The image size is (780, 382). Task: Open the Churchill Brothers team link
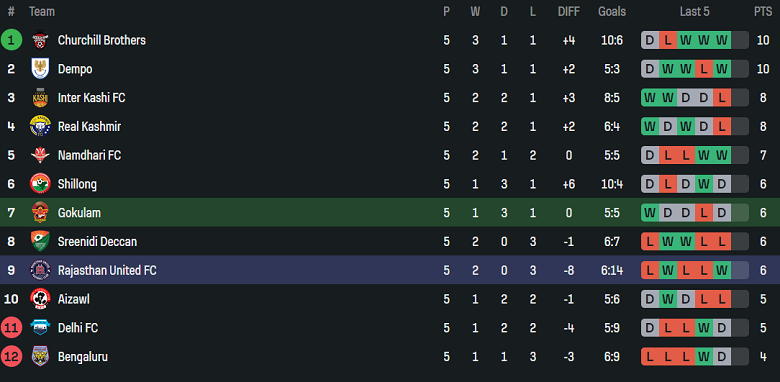pos(101,40)
